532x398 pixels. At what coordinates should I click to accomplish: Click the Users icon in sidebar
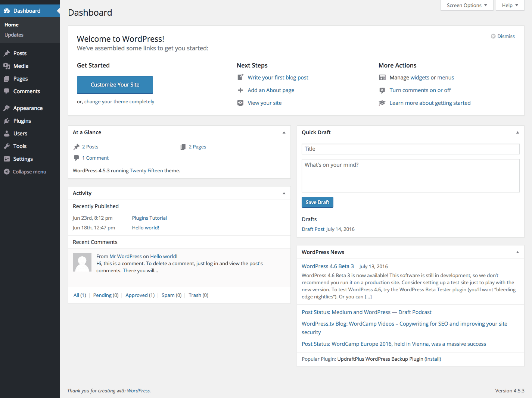click(x=7, y=134)
